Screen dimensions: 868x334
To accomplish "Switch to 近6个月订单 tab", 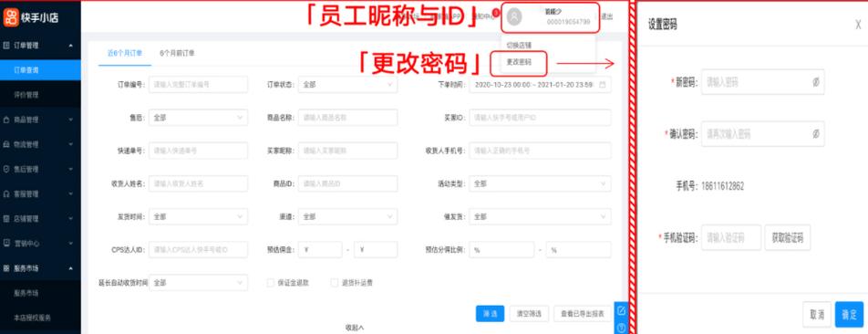I will (x=125, y=53).
